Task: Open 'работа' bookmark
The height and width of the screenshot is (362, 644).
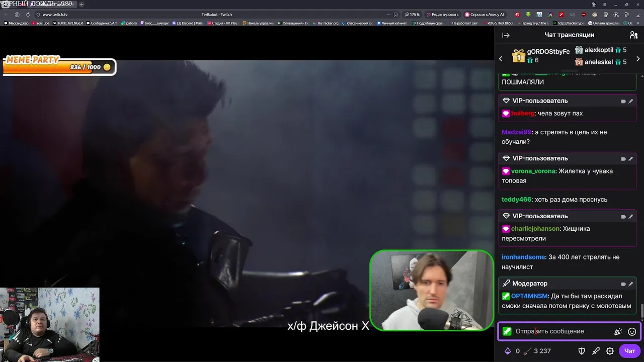Action: [x=128, y=23]
